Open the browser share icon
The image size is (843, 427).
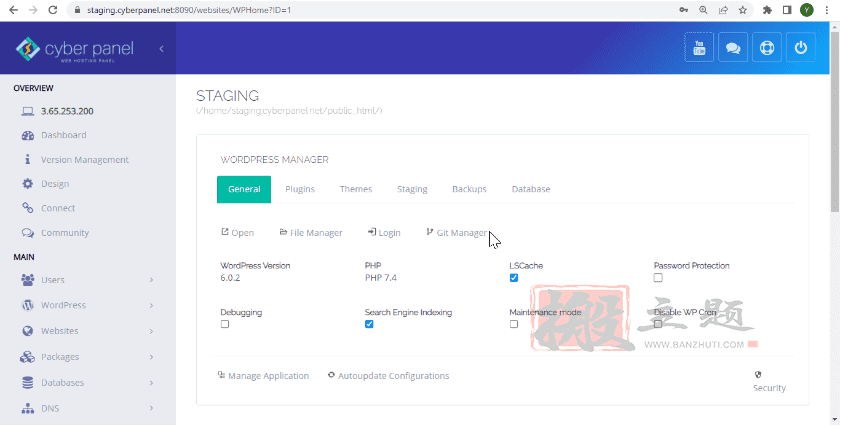[723, 10]
